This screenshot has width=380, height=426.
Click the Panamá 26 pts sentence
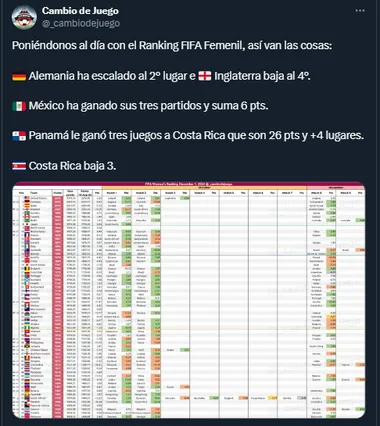(x=196, y=136)
